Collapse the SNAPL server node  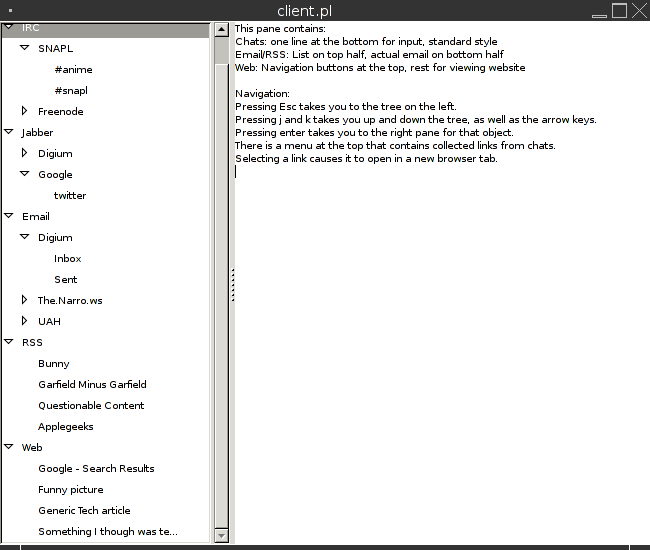click(25, 48)
